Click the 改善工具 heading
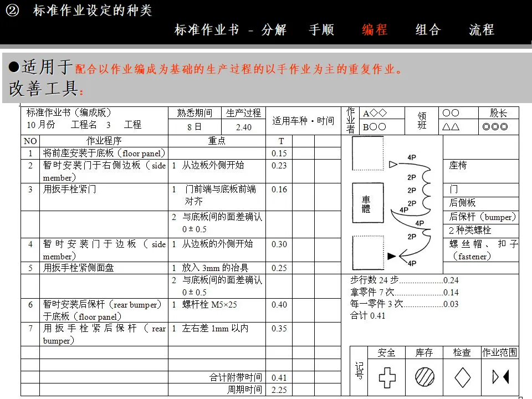Screen dimensions: 532x399 point(44,89)
